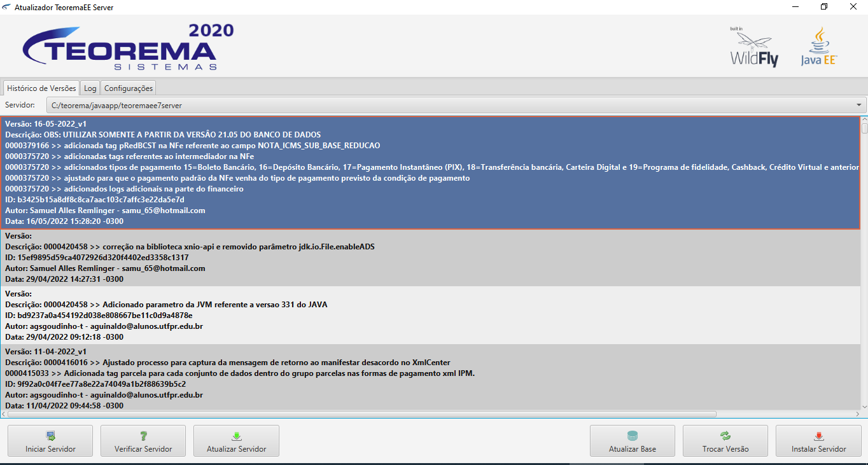The image size is (868, 465).
Task: Click the date 29/04/2022 14:27:31 -0300
Action: pos(64,279)
